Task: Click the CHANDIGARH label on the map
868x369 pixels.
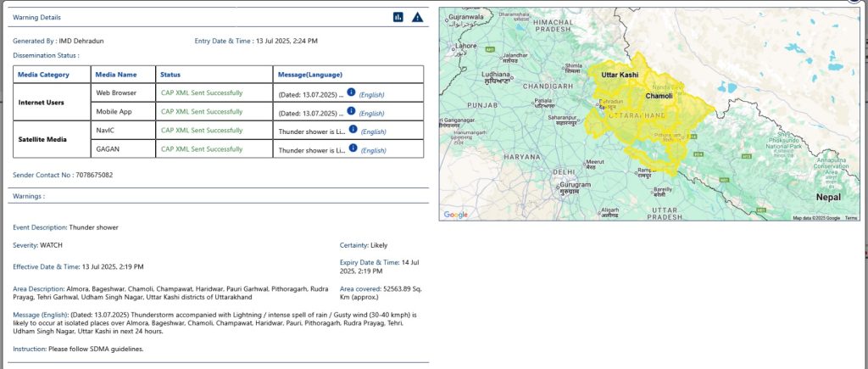Action: point(548,87)
